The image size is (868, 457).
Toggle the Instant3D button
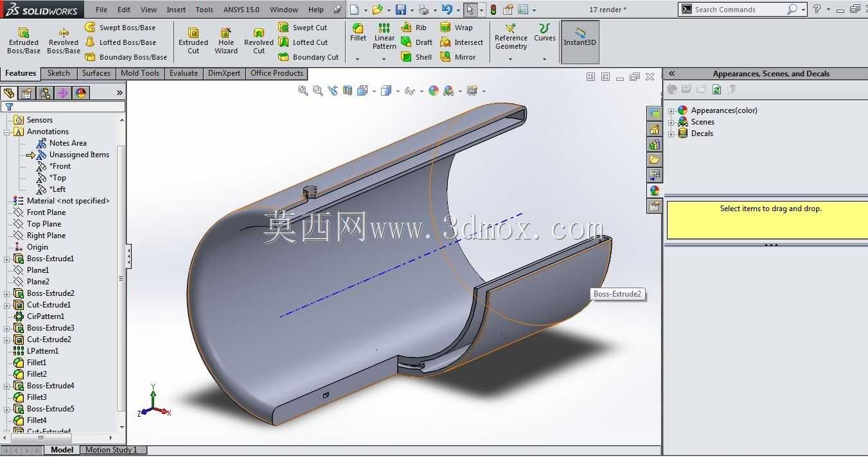pyautogui.click(x=580, y=42)
